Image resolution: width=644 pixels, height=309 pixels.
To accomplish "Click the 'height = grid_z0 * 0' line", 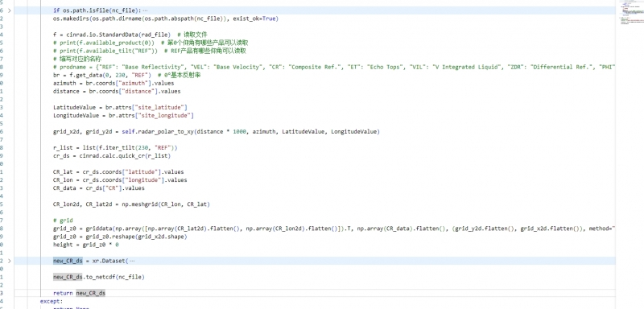I will pos(86,245).
